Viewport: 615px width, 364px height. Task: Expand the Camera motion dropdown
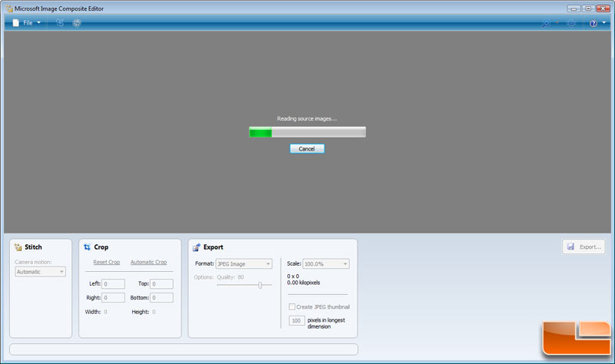coord(41,271)
